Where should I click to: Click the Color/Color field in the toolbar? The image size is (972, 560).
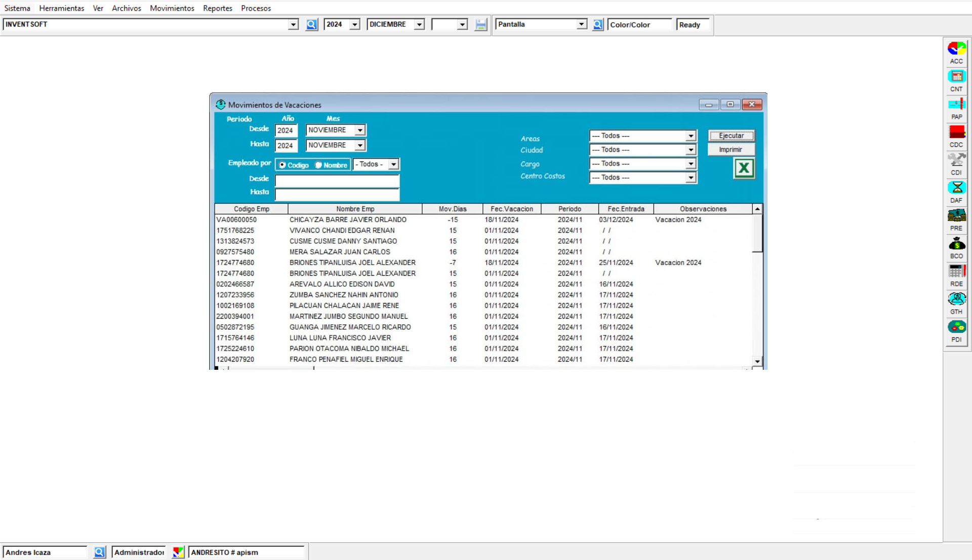pos(639,24)
